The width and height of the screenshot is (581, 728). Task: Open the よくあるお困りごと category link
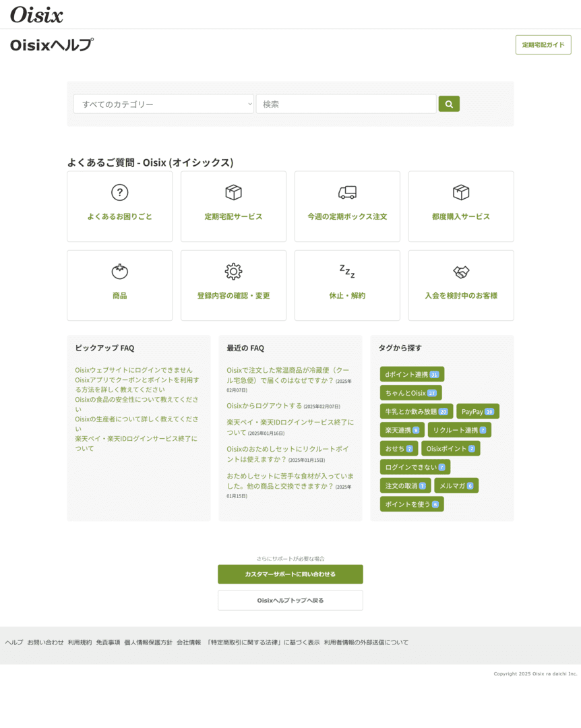(x=120, y=216)
